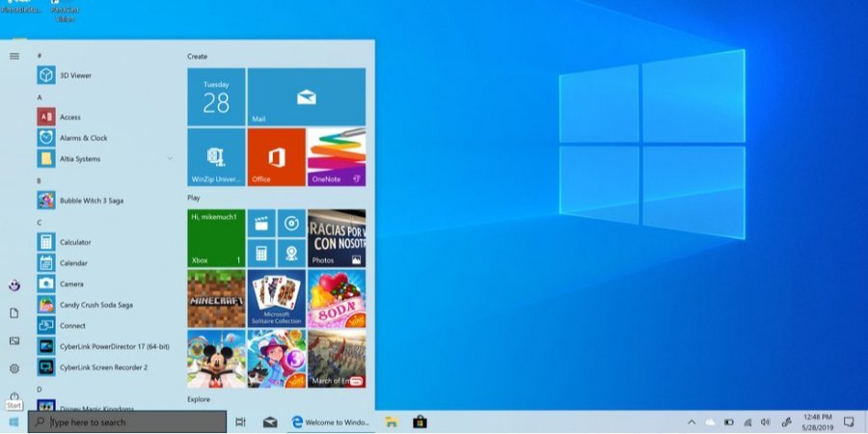
Task: Open the Xbox tile
Action: [216, 238]
